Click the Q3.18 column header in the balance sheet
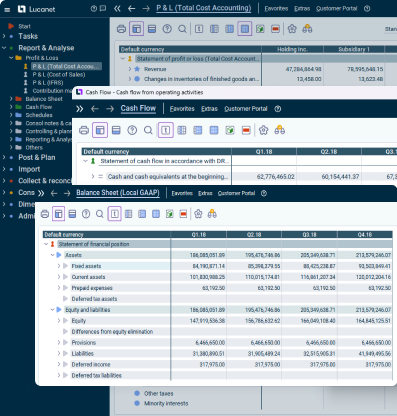The height and width of the screenshot is (416, 397). coord(309,235)
